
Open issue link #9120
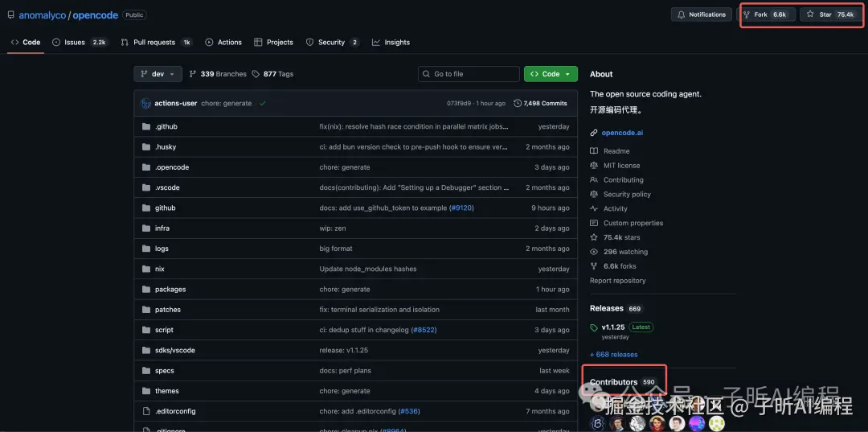coord(462,208)
